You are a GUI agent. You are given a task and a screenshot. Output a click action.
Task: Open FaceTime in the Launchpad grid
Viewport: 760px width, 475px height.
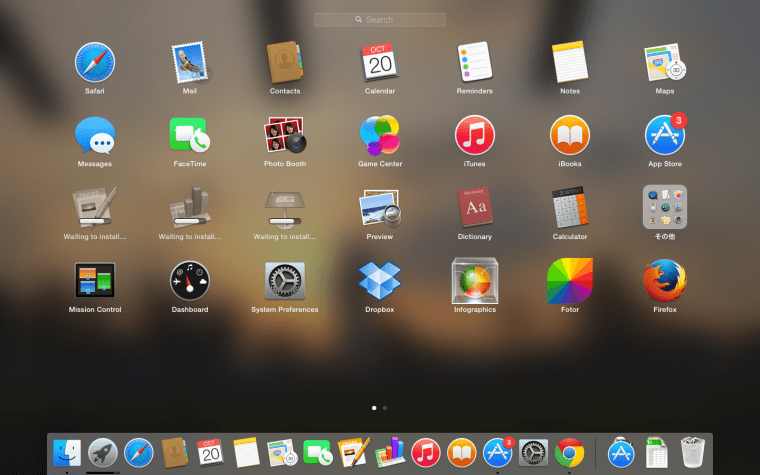[190, 135]
